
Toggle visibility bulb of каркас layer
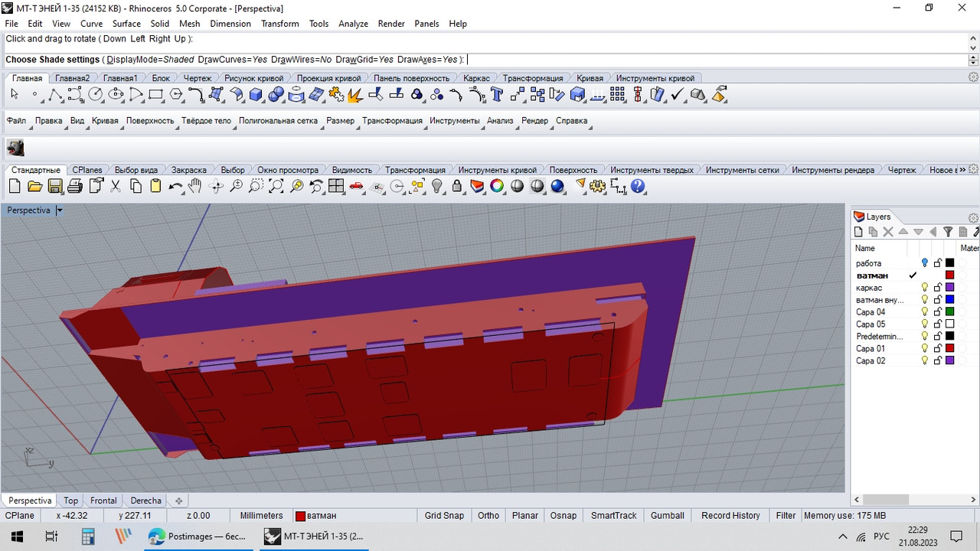(x=925, y=288)
